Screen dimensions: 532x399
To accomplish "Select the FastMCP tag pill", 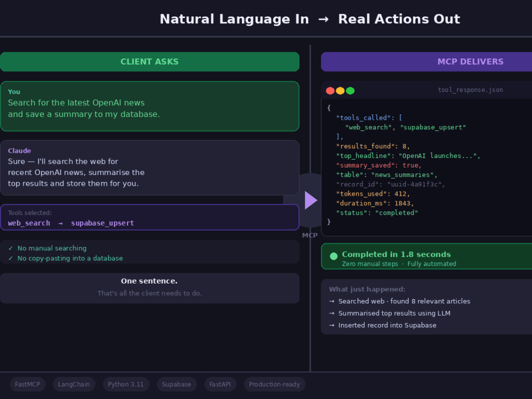I will click(x=28, y=385).
